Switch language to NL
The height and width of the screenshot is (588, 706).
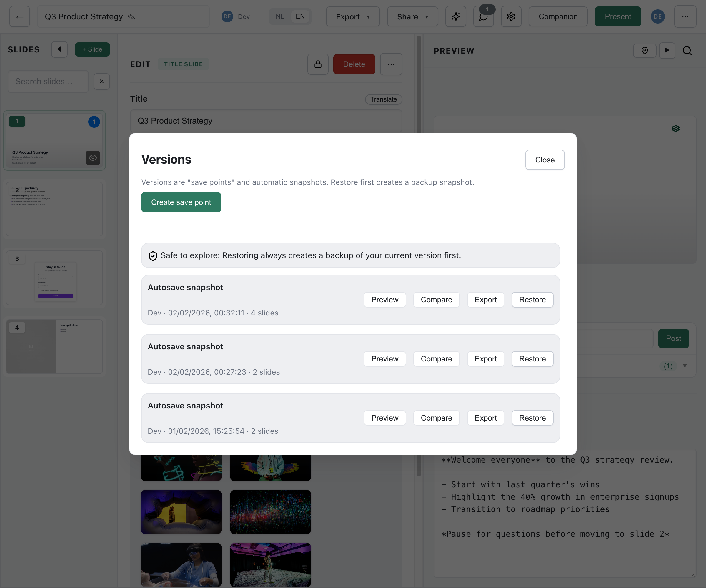pyautogui.click(x=279, y=16)
